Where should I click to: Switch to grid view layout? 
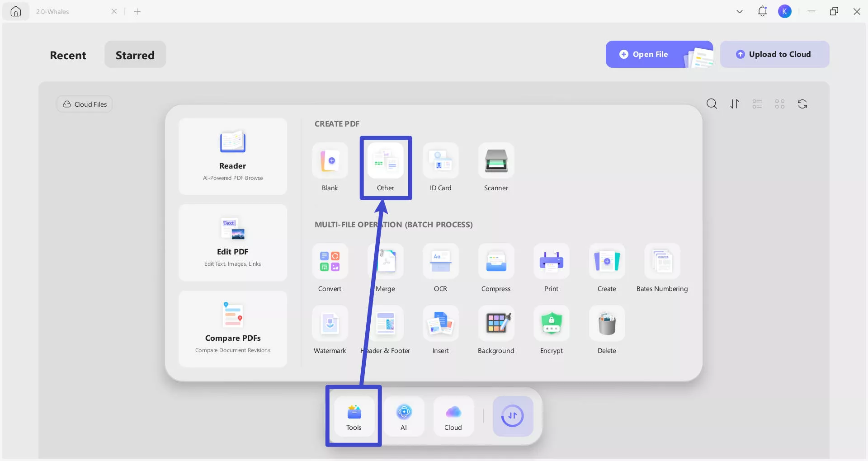[779, 103]
